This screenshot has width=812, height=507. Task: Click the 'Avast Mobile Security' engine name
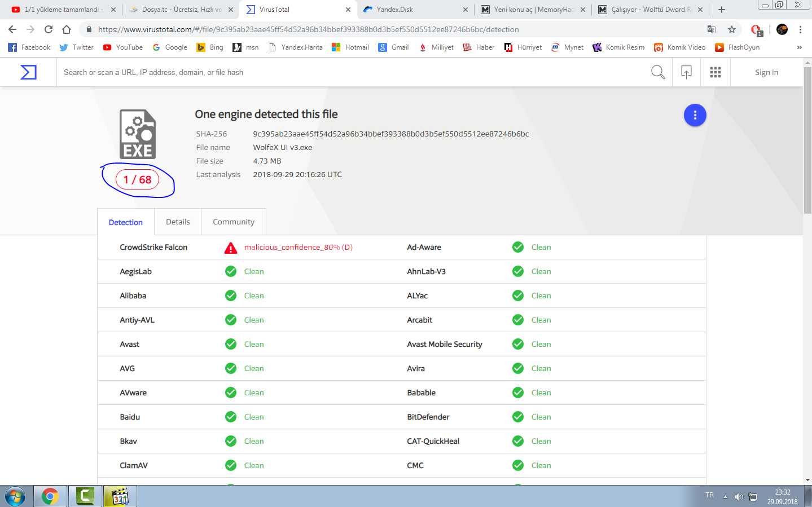tap(445, 344)
